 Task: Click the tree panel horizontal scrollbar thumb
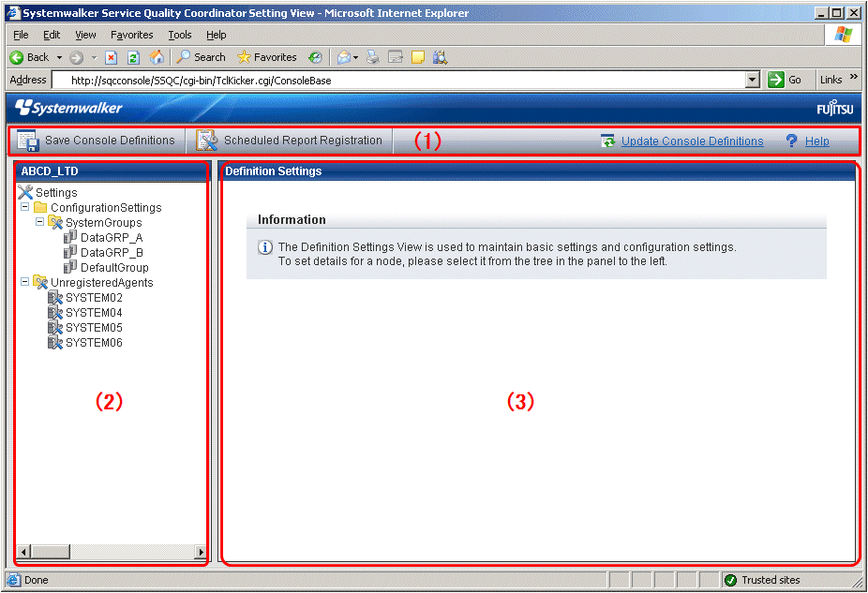pyautogui.click(x=51, y=552)
